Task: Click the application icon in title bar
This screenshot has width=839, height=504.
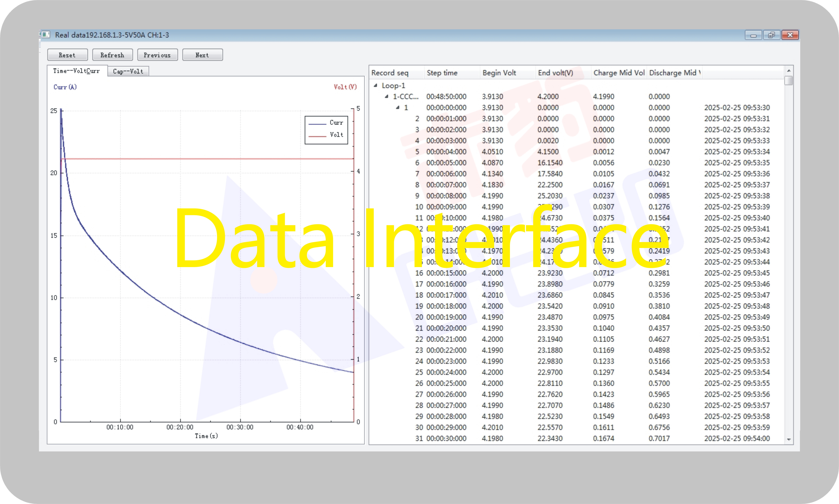Action: 45,35
